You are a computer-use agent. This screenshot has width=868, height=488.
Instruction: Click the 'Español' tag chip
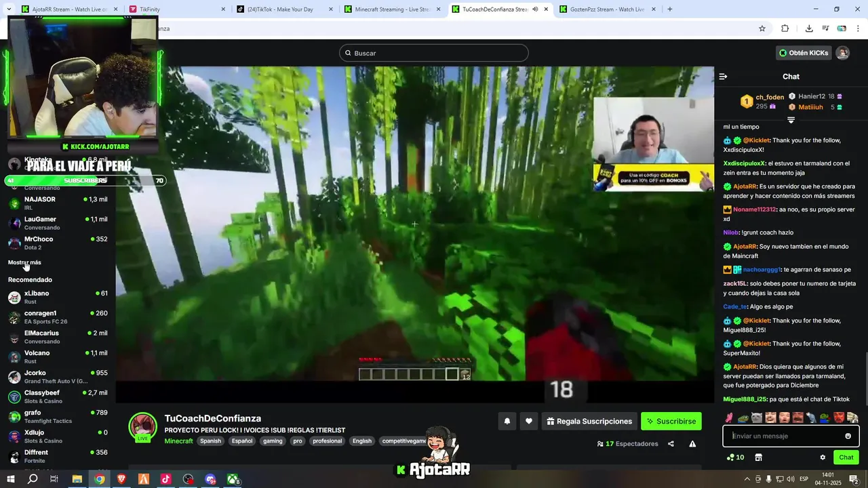242,441
